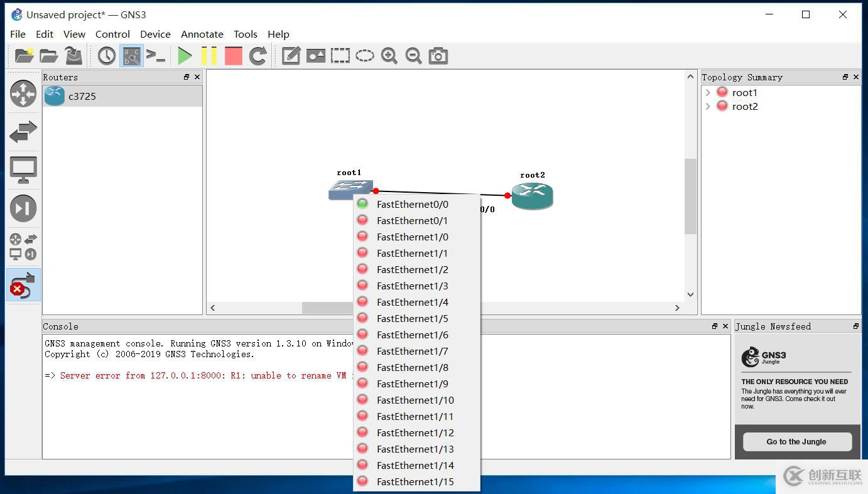
Task: Click the green Start all devices button
Action: click(x=185, y=56)
